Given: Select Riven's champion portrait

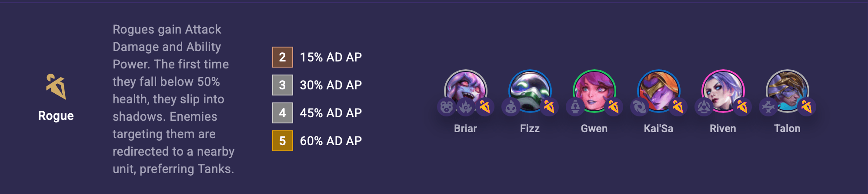Looking at the screenshot, I should 723,88.
